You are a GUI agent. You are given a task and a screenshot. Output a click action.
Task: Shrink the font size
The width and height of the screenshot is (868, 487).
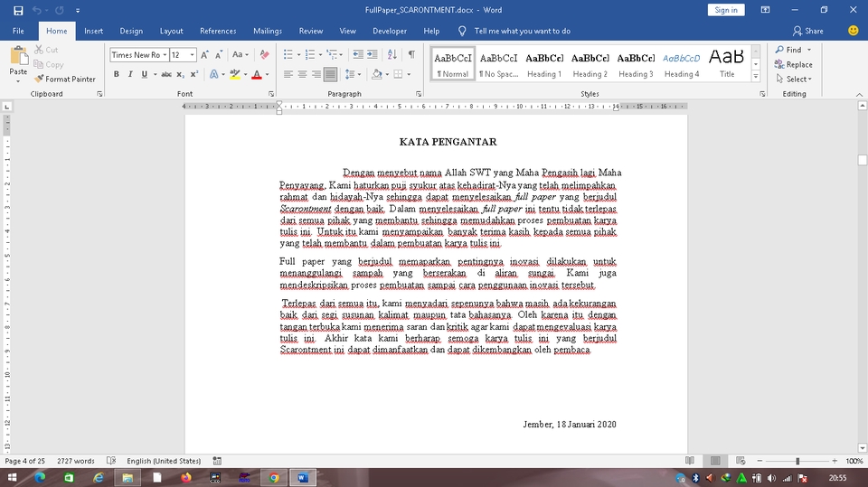[219, 55]
